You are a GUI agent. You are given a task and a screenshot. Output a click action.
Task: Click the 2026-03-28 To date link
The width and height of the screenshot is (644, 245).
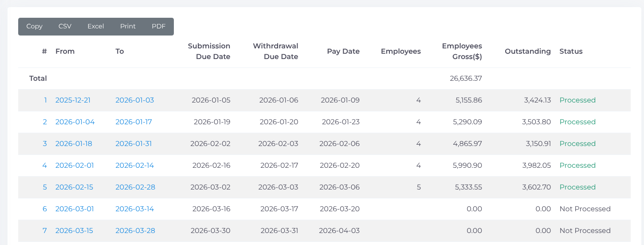point(135,231)
